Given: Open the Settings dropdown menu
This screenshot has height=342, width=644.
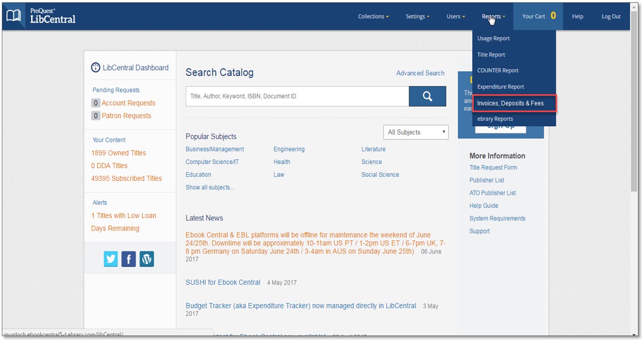Looking at the screenshot, I should pos(417,16).
